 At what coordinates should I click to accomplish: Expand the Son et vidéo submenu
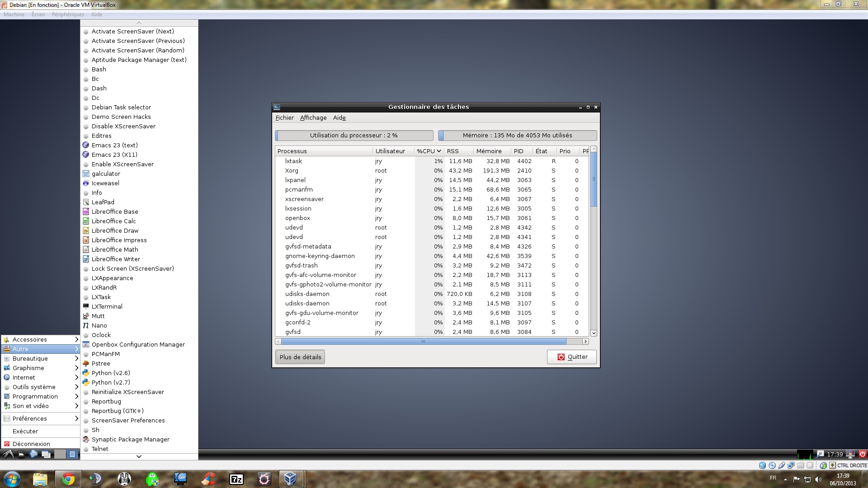(x=41, y=406)
